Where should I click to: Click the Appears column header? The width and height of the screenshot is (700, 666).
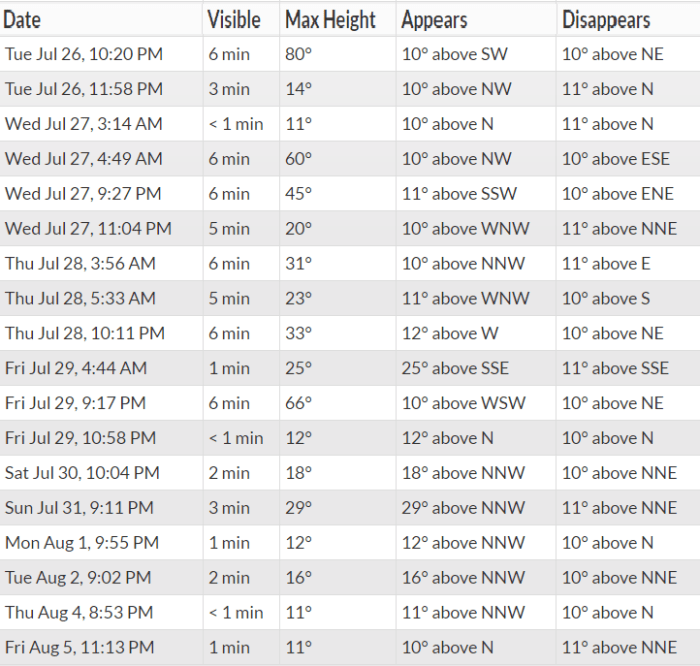[x=433, y=20]
